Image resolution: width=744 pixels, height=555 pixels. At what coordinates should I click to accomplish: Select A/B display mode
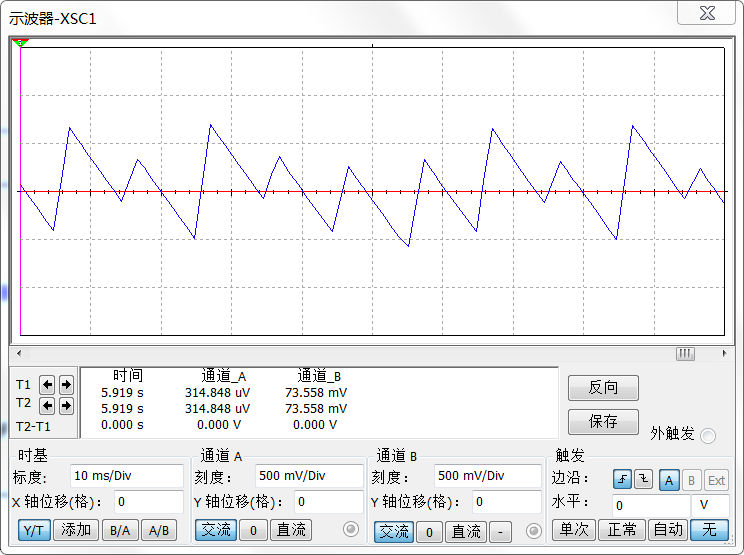click(159, 530)
